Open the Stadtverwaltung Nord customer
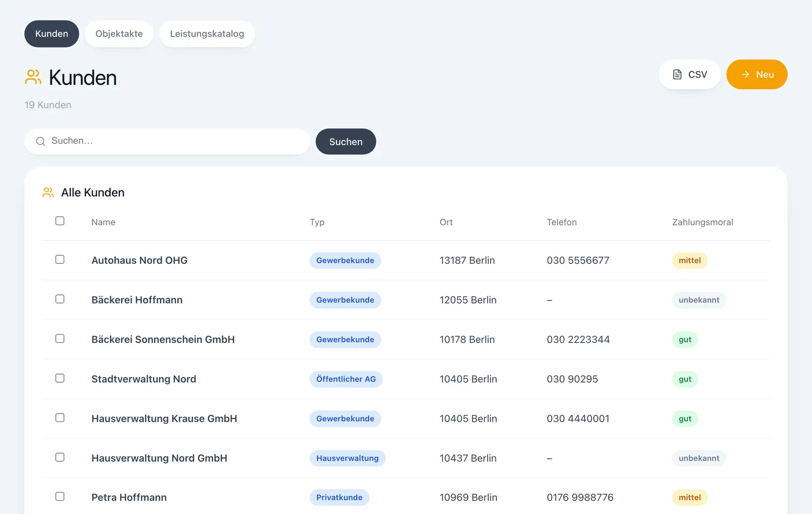This screenshot has width=812, height=514. pyautogui.click(x=144, y=379)
